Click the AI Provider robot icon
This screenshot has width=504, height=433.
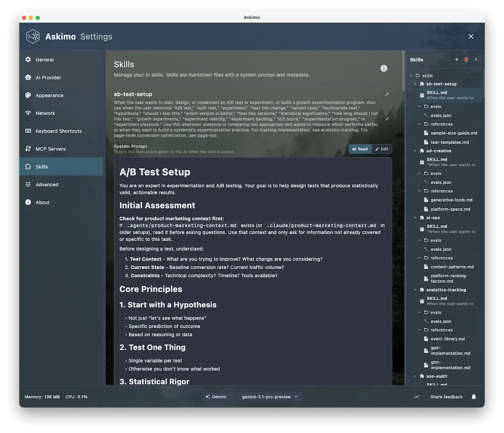28,77
